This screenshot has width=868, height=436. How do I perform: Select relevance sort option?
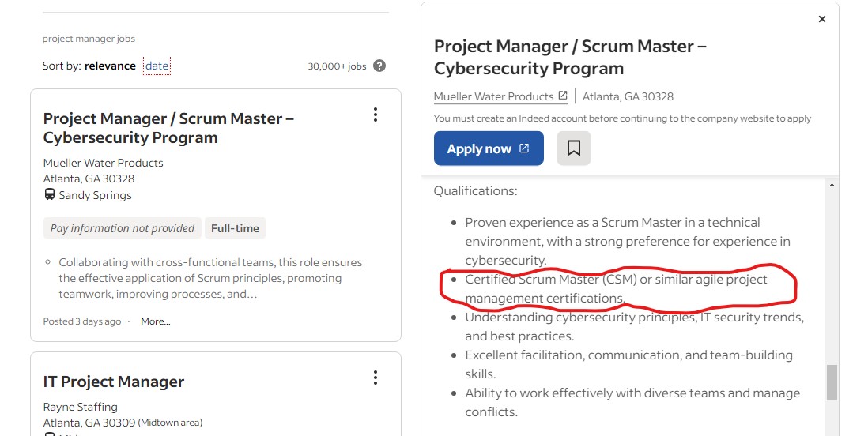(x=110, y=66)
